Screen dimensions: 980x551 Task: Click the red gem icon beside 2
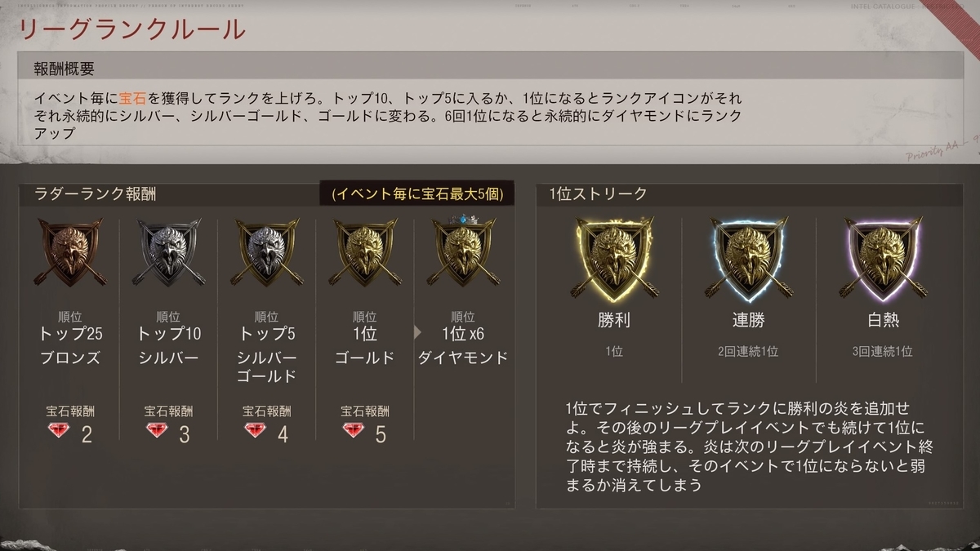coord(59,430)
